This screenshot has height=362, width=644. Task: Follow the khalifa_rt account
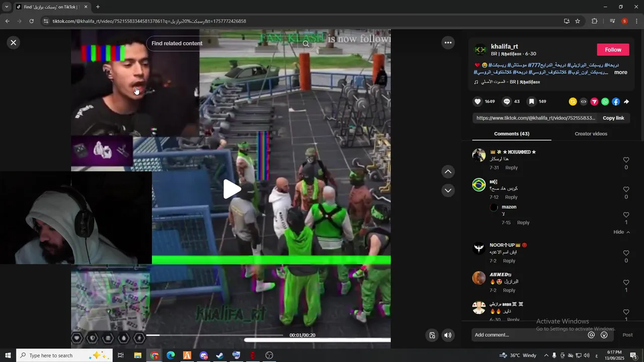click(613, 50)
